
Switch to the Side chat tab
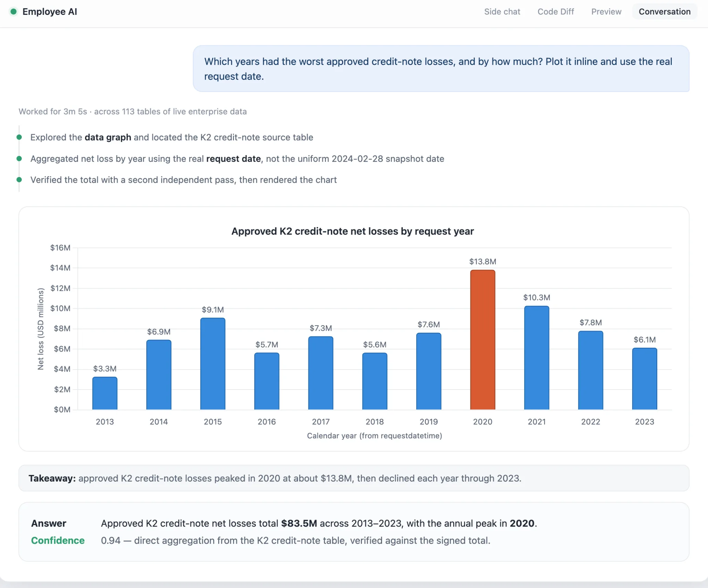[x=502, y=12]
